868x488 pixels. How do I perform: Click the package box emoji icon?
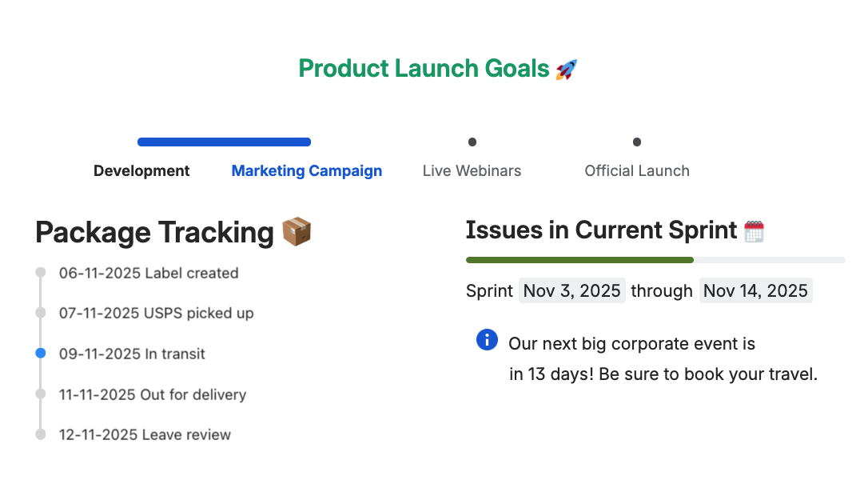pos(297,232)
